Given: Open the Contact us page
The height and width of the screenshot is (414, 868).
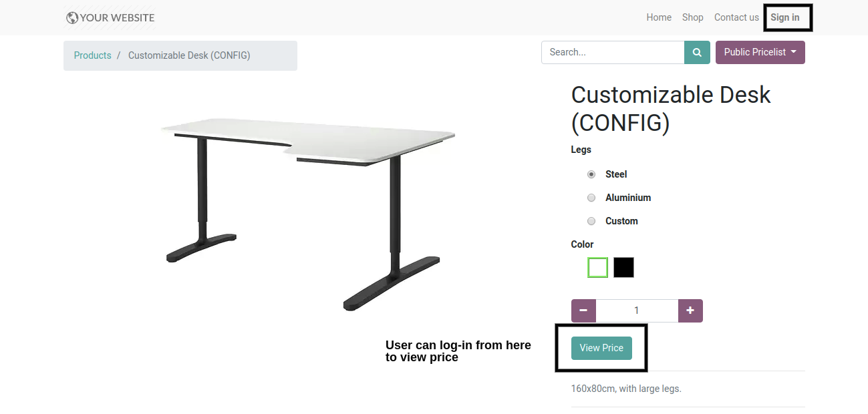Looking at the screenshot, I should 736,17.
